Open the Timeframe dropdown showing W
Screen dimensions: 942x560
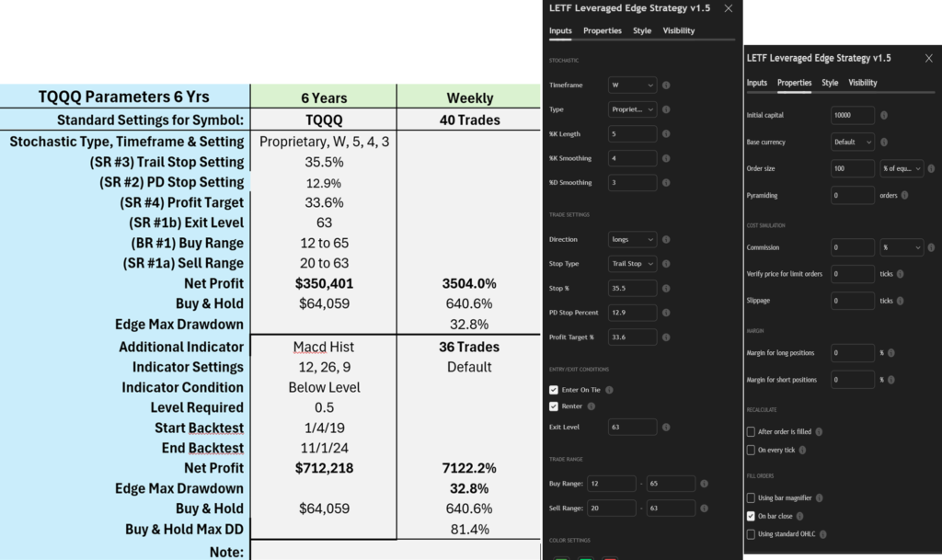[x=632, y=86]
